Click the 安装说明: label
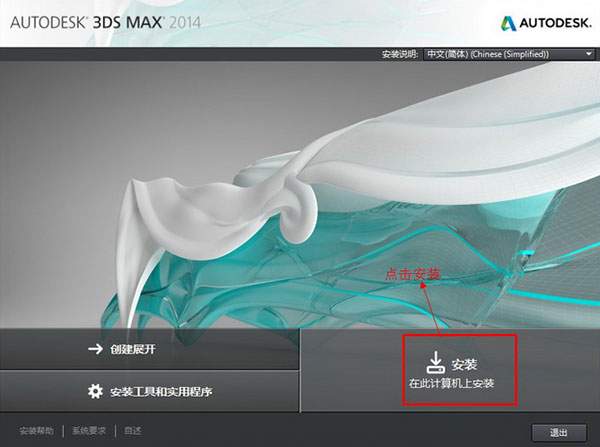This screenshot has height=447, width=600. point(399,54)
